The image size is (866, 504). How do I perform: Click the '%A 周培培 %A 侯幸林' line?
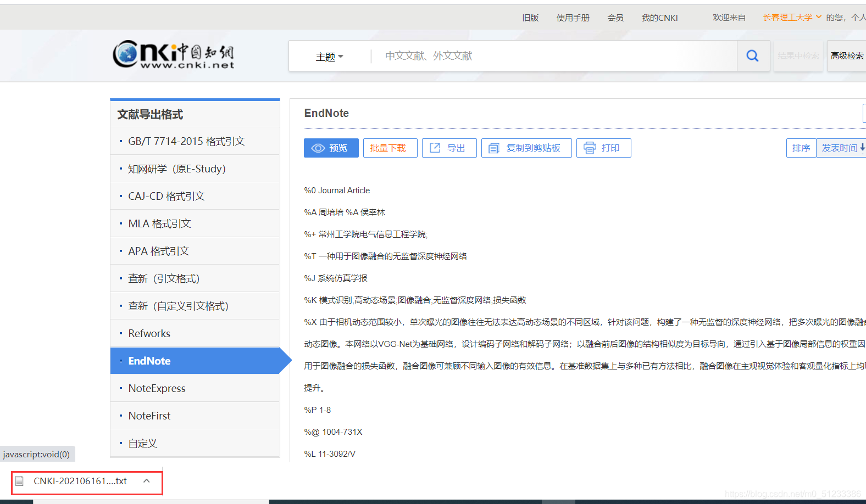pos(345,212)
